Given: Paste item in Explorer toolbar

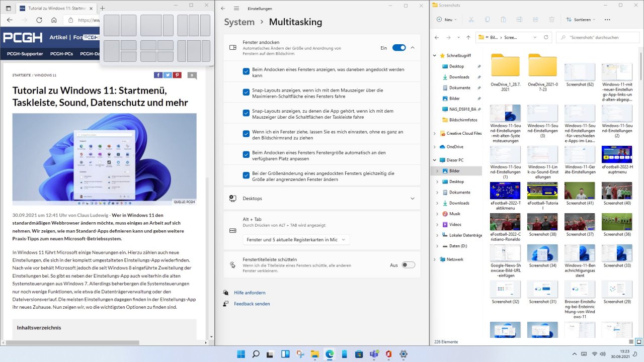Looking at the screenshot, I should [x=503, y=20].
